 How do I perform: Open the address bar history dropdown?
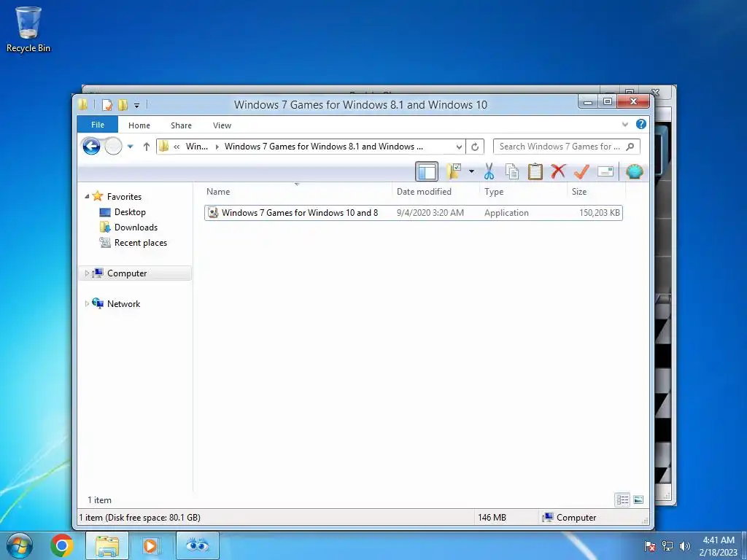[x=459, y=147]
